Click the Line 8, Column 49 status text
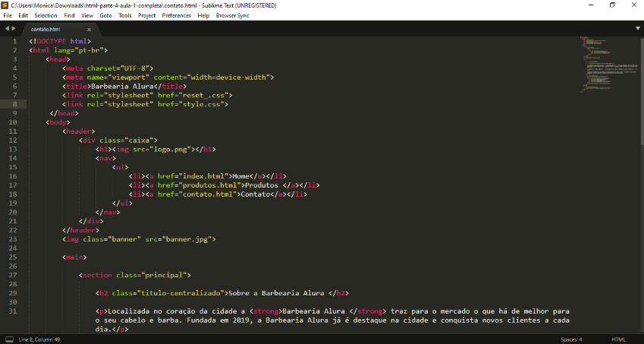The width and height of the screenshot is (644, 344). coord(39,339)
